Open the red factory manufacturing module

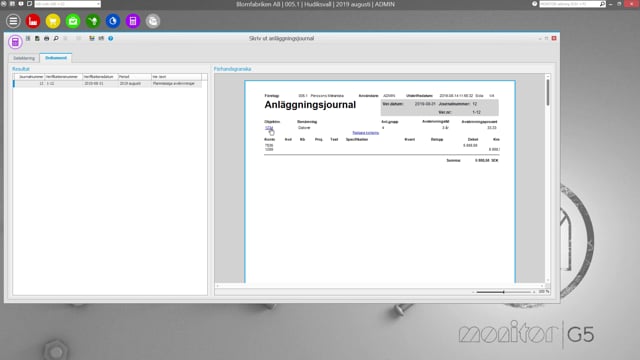(33, 21)
